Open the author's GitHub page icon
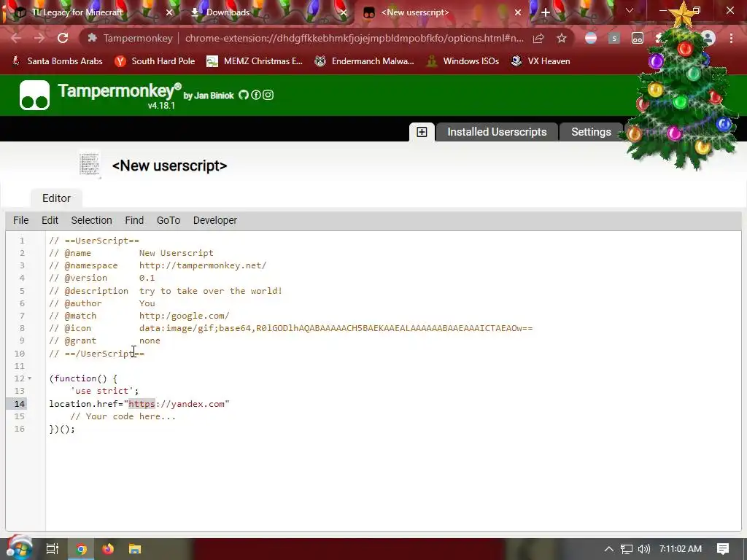Viewport: 747px width, 560px height. (x=244, y=95)
